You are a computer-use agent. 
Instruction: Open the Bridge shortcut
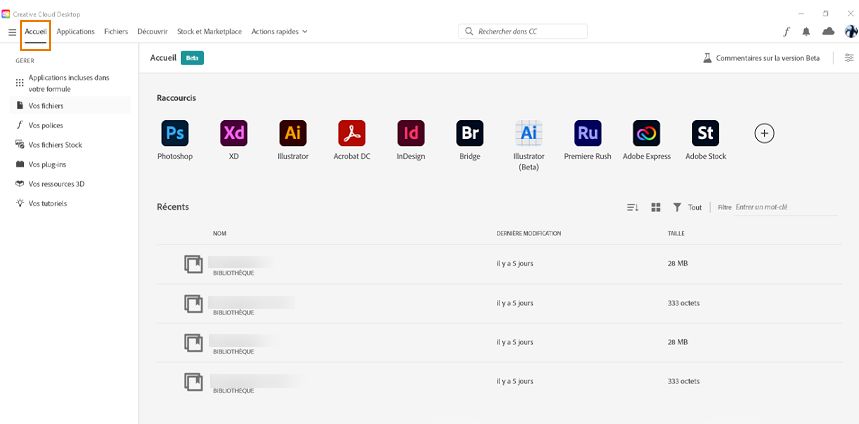pos(470,133)
